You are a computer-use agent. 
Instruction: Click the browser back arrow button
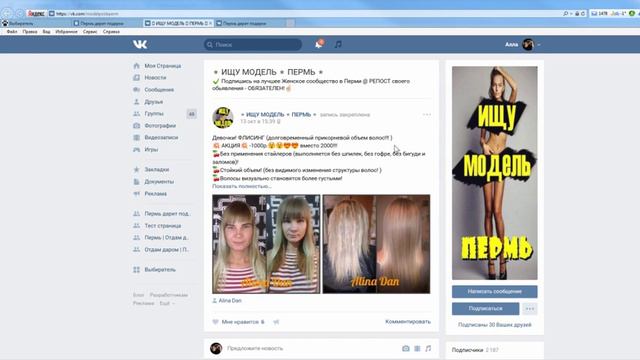point(7,13)
